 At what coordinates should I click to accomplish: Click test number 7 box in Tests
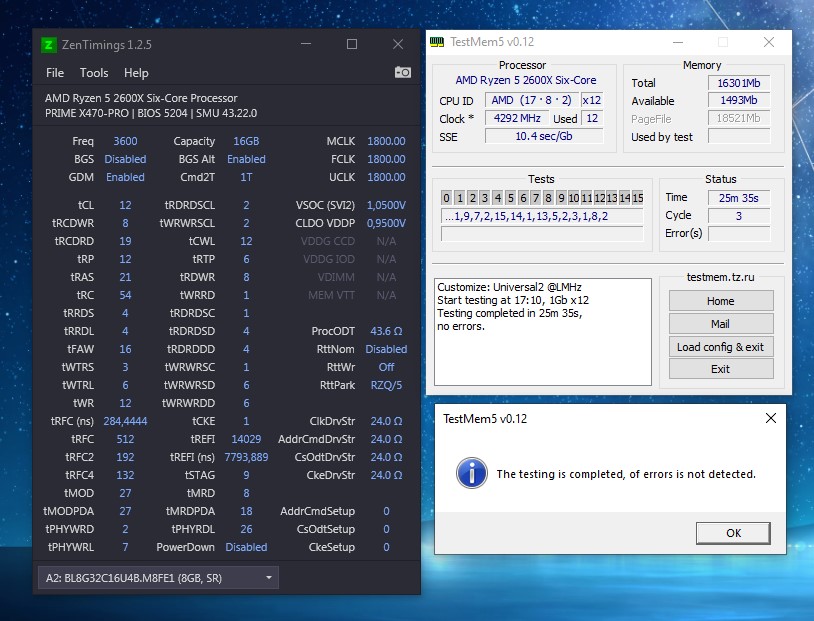coord(536,197)
